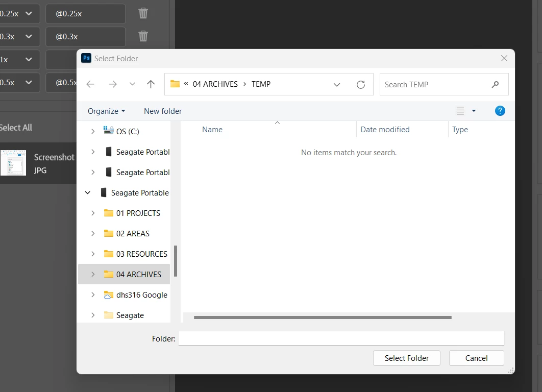Image resolution: width=542 pixels, height=392 pixels.
Task: Click the Select Folder button
Action: pos(406,358)
